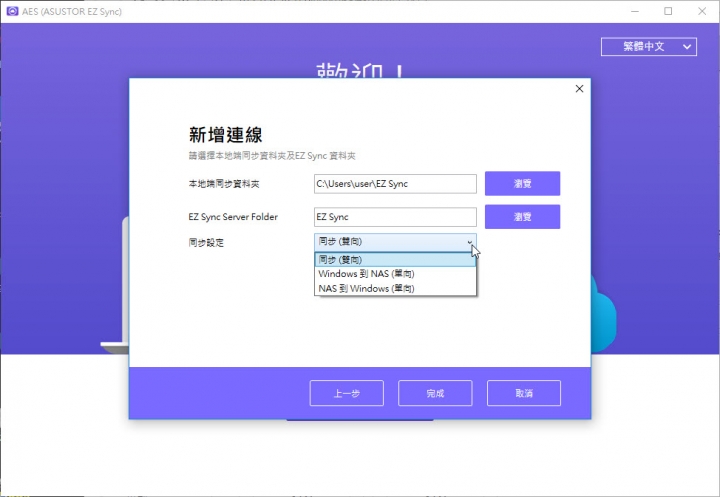Click the 完成 finish button
This screenshot has width=720, height=497.
pos(435,393)
